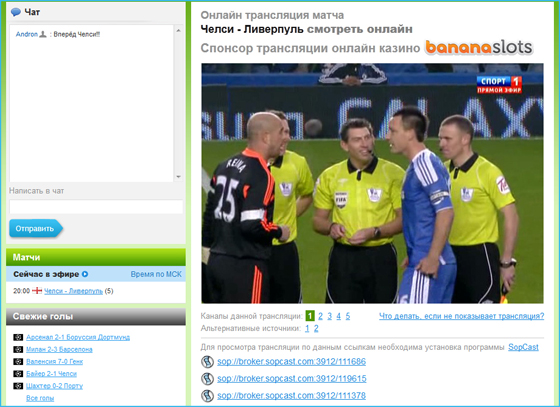Open alternative source 2

316,328
